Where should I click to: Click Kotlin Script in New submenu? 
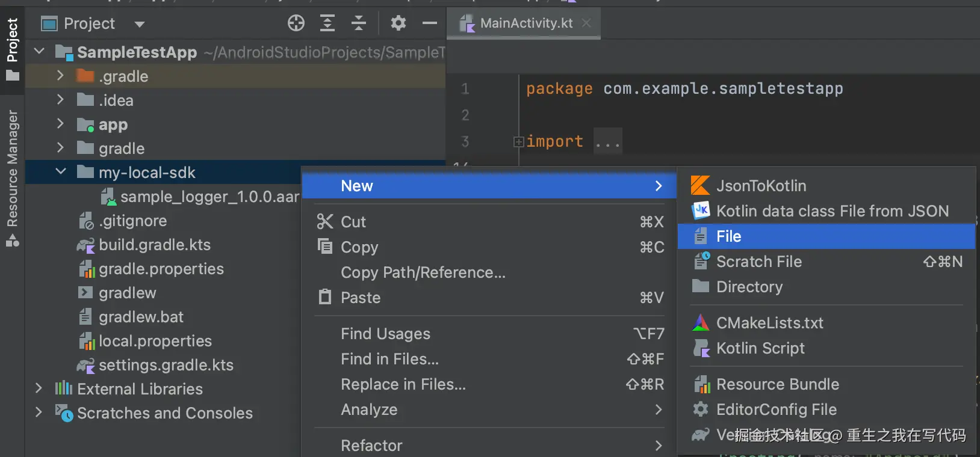760,348
